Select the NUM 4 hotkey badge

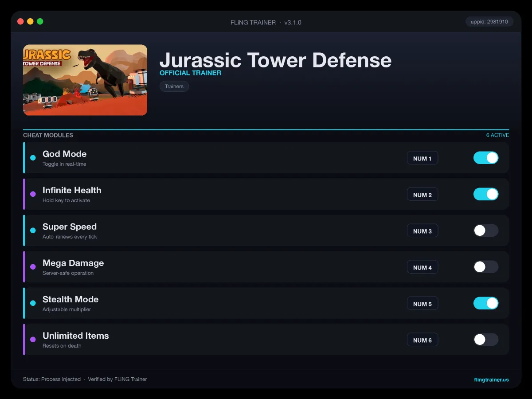[422, 267]
